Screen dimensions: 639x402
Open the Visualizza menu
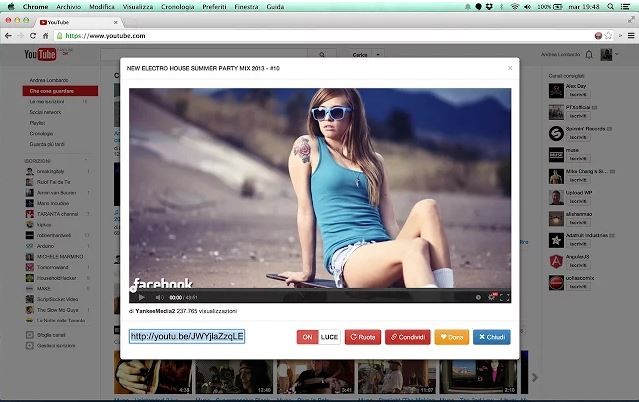tap(138, 7)
